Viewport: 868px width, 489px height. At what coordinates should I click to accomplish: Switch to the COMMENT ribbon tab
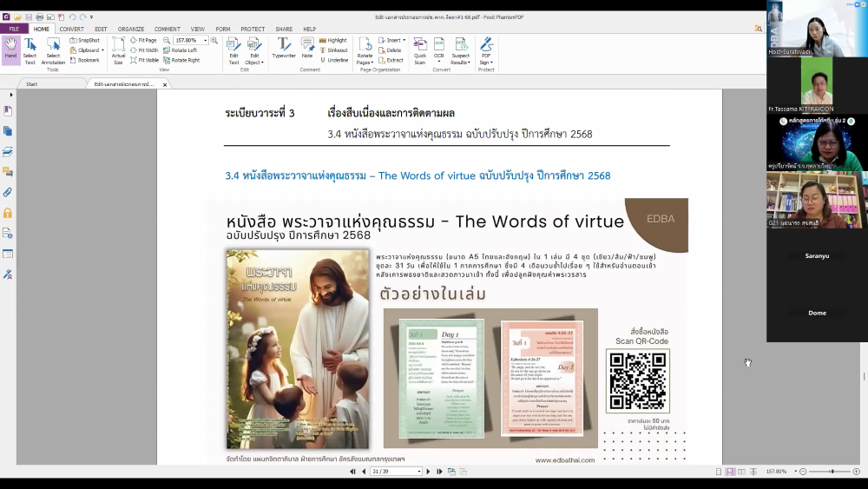click(168, 29)
